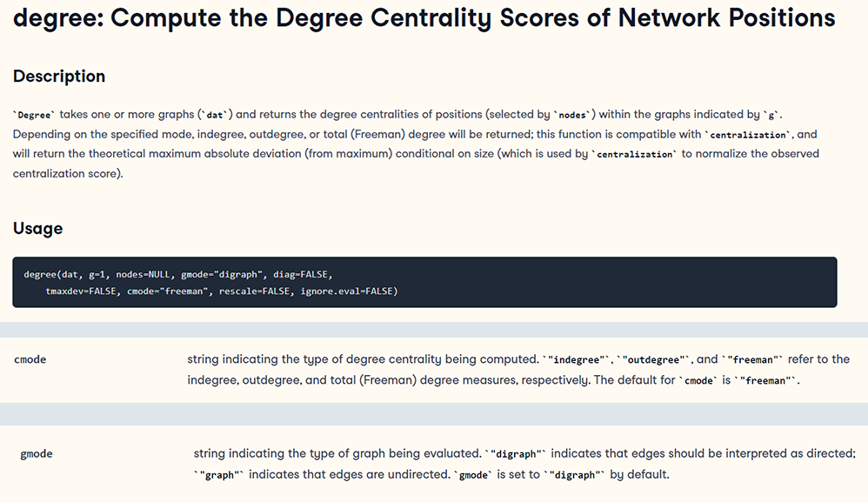The image size is (868, 502).
Task: Click the `cmode` inline code after "default for"
Action: [698, 380]
